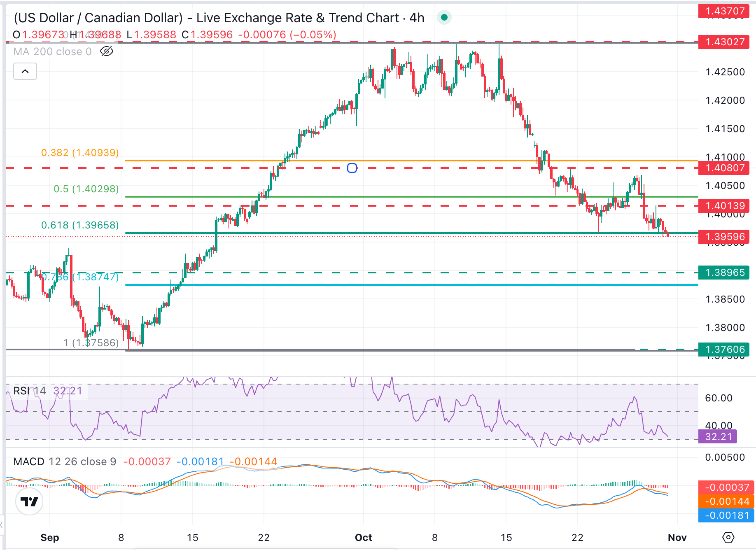Image resolution: width=756 pixels, height=550 pixels.
Task: Click the 0.00500 MACD axis label
Action: [725, 457]
